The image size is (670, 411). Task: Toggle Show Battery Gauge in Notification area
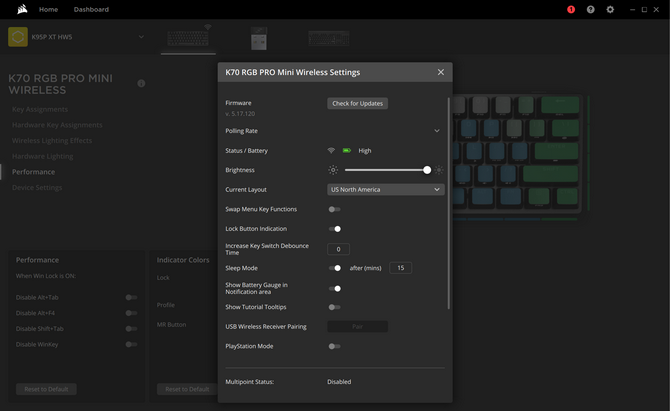point(335,289)
